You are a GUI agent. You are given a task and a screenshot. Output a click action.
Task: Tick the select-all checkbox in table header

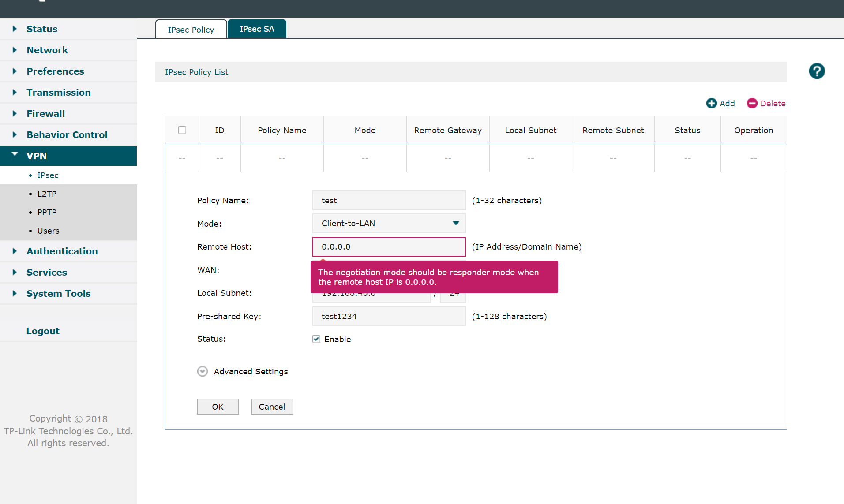[182, 130]
